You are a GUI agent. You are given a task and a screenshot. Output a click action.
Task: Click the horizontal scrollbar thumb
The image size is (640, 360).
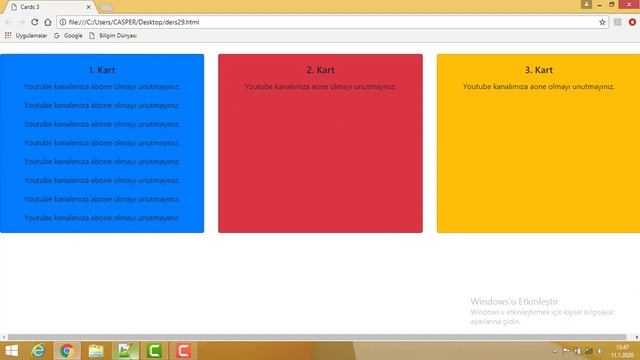pos(317,337)
